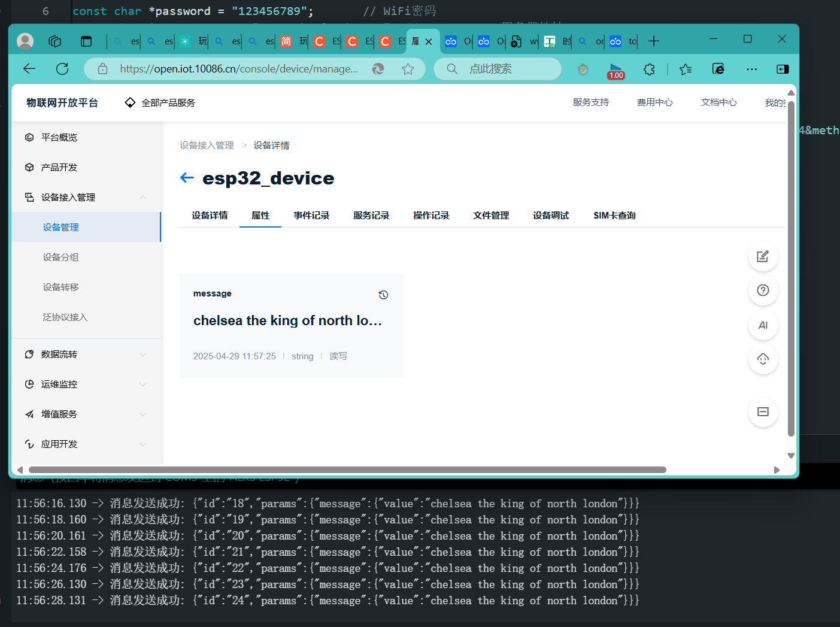This screenshot has width=840, height=627.
Task: Click the page horizontal scrollbar thumb
Action: click(347, 470)
